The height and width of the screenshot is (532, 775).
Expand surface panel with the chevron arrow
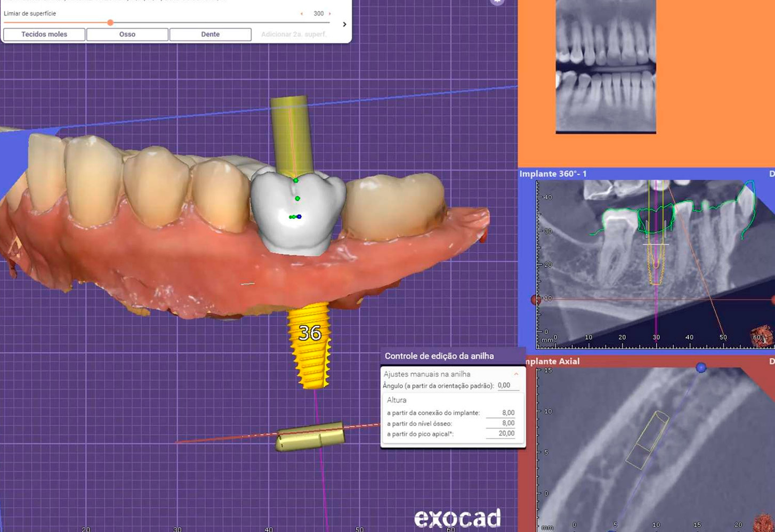point(344,25)
